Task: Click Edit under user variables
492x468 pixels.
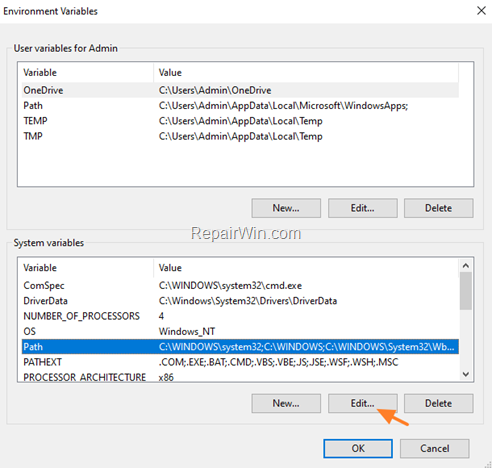Action: (362, 208)
